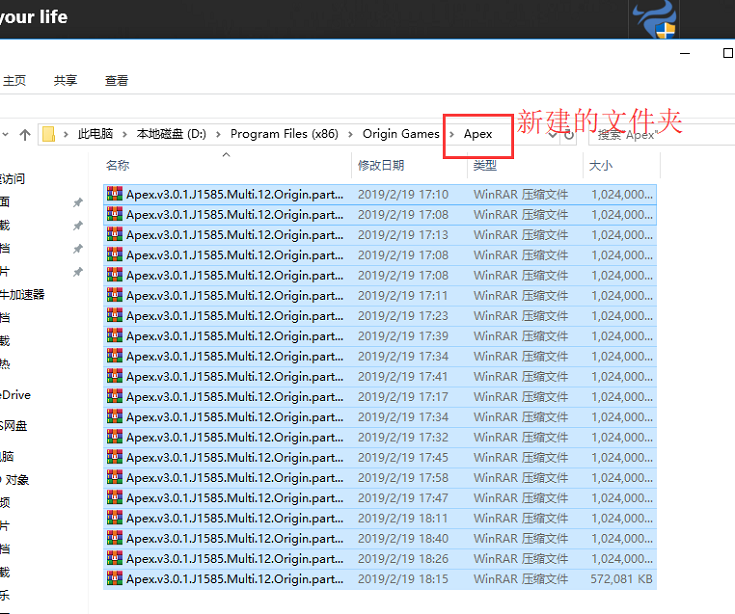Screen dimensions: 735x614
Task: Click the date 2019/2/19 18:15
Action: (x=403, y=579)
